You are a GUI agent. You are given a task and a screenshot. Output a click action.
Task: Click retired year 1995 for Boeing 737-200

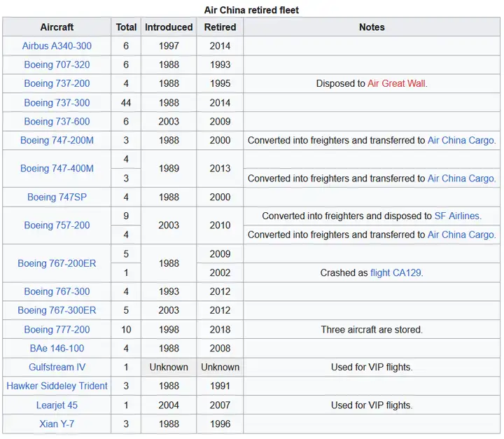pos(220,83)
